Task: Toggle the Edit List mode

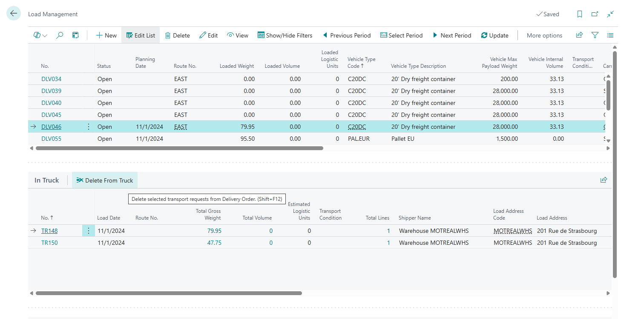Action: [141, 35]
